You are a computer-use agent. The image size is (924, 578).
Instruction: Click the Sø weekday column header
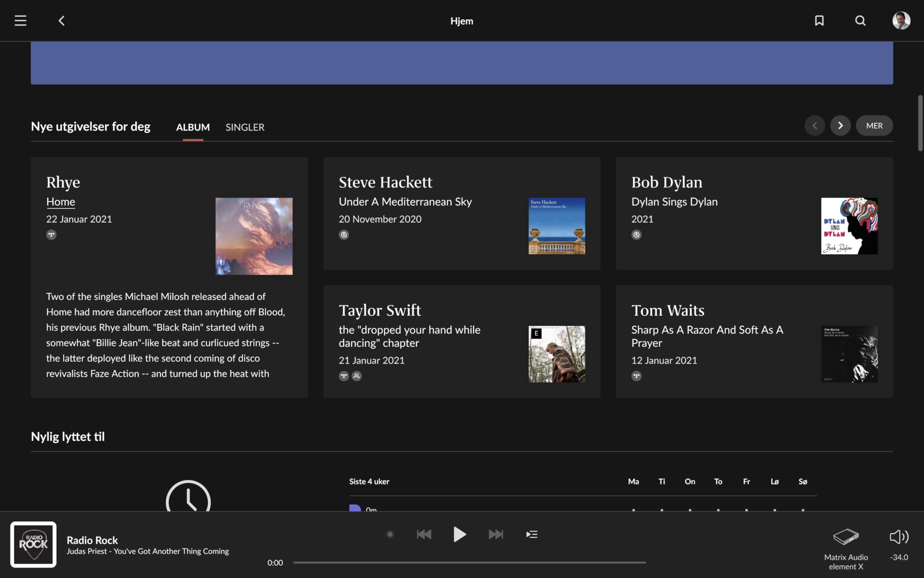pyautogui.click(x=803, y=482)
